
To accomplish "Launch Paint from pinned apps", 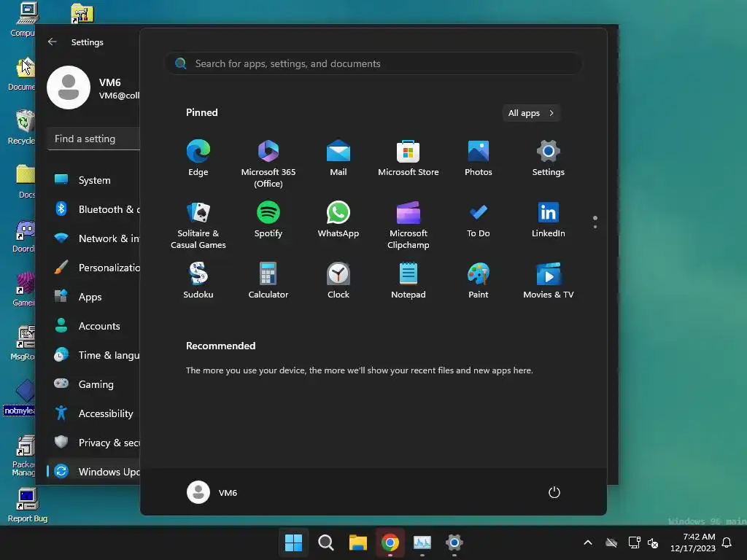I will pos(479,281).
